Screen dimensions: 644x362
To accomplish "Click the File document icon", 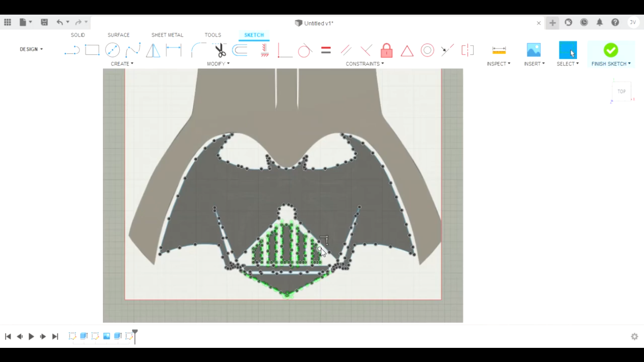I will pos(23,22).
